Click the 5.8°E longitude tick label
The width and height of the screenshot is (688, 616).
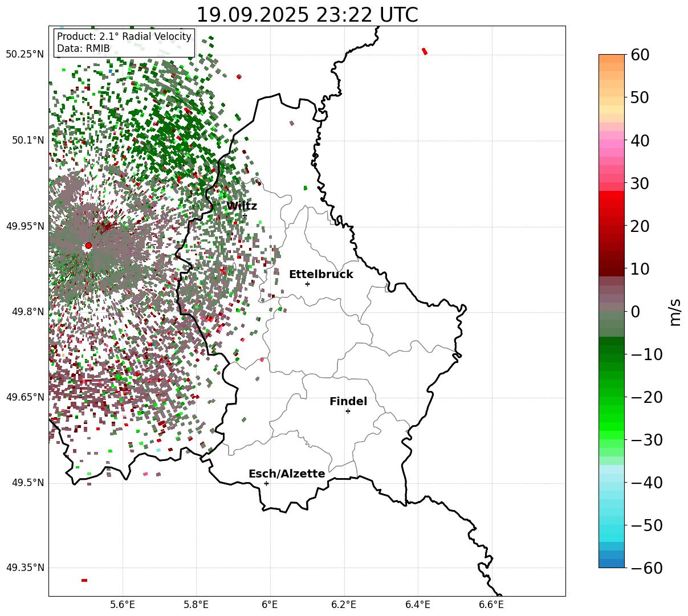point(196,604)
